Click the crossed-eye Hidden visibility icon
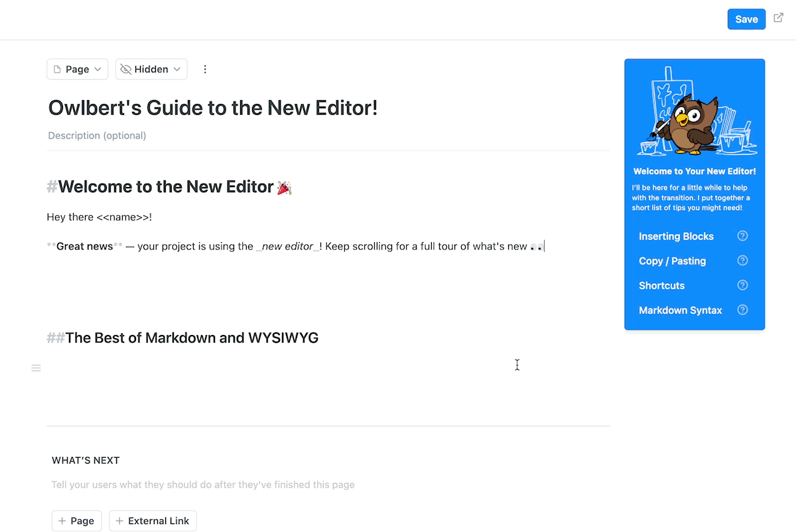The width and height of the screenshot is (796, 532). pyautogui.click(x=126, y=69)
